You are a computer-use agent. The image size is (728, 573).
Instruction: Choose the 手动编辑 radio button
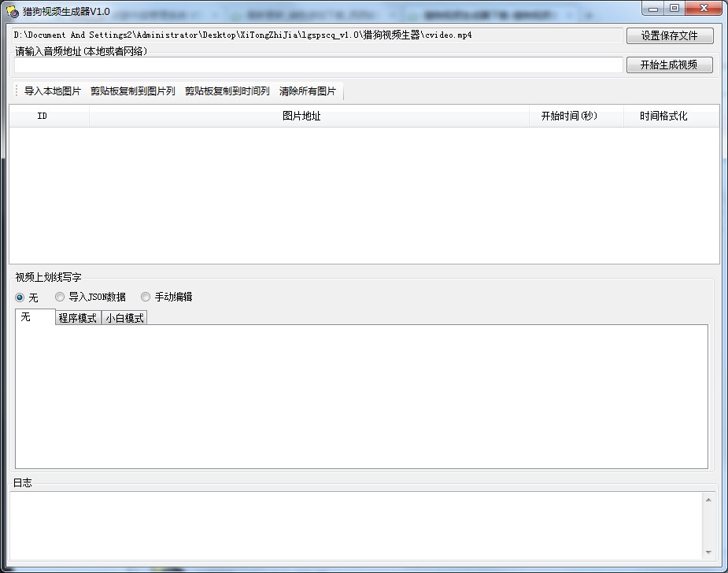coord(146,298)
